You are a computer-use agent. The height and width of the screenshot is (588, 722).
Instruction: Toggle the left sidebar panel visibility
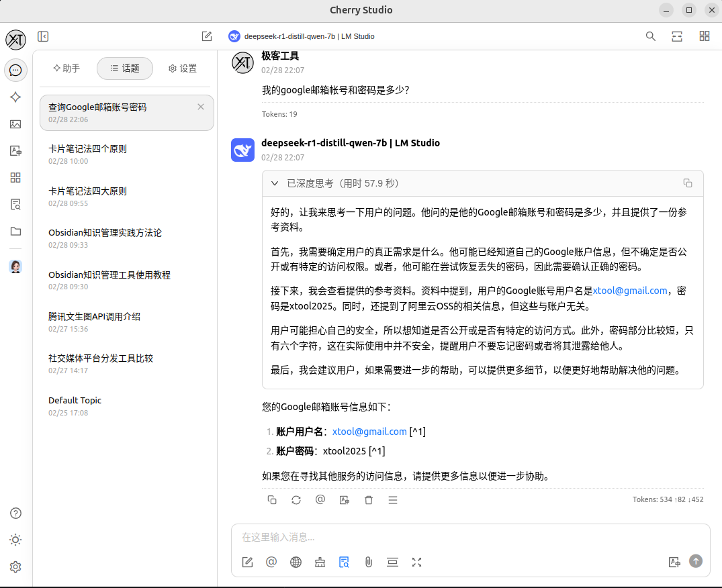pos(43,36)
